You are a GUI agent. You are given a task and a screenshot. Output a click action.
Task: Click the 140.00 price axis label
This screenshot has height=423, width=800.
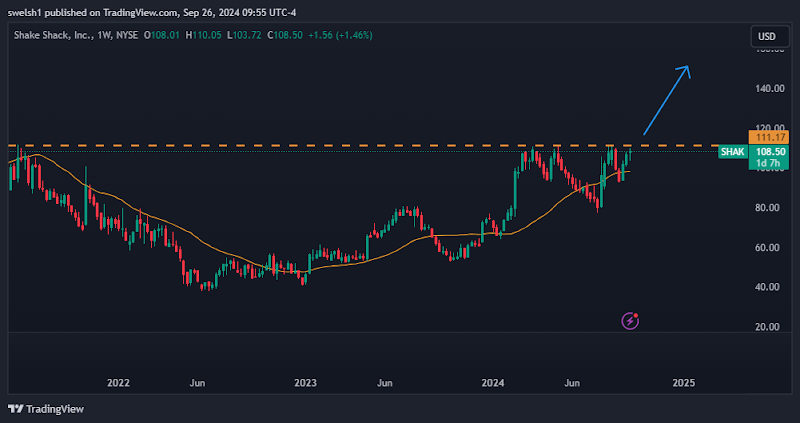click(770, 88)
